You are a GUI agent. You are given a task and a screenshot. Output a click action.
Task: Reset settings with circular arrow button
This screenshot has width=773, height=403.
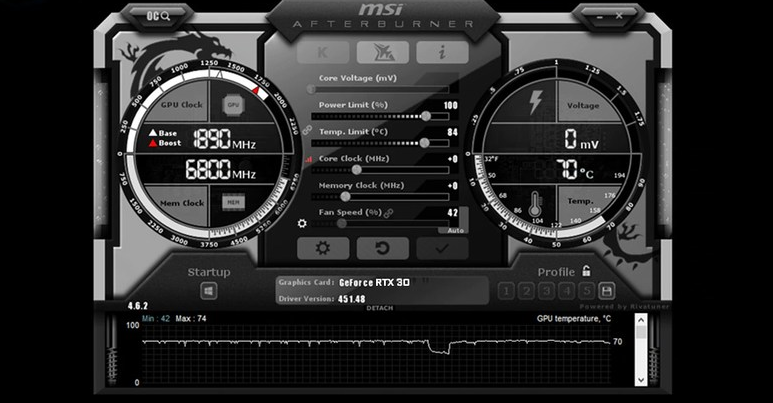tap(383, 248)
